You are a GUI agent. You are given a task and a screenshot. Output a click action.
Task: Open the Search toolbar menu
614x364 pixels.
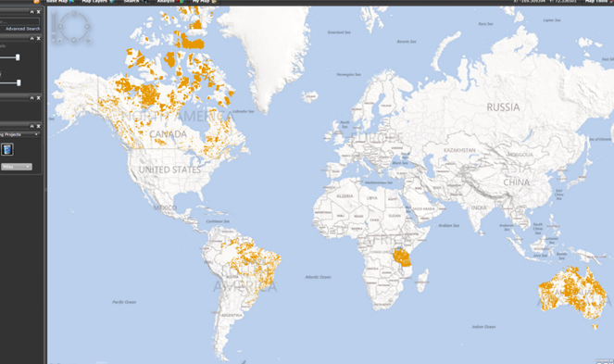point(134,2)
